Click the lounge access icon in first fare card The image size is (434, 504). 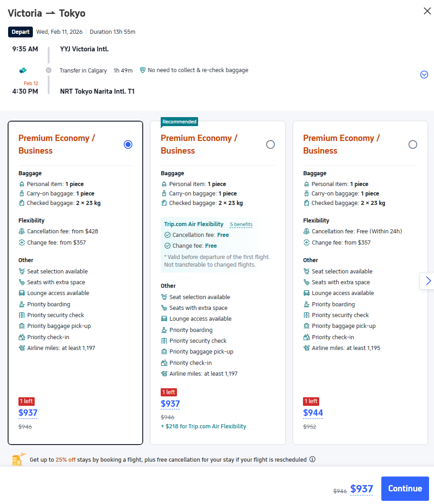click(22, 293)
